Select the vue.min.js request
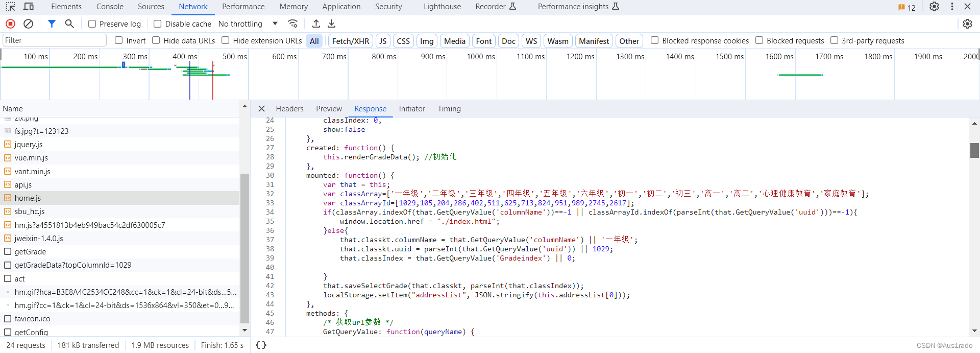 [x=120, y=158]
